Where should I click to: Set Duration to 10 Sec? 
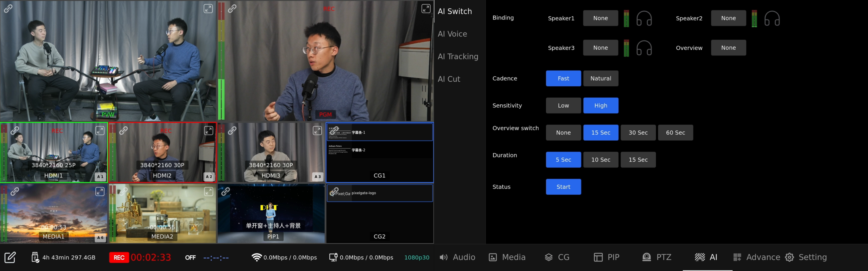click(x=601, y=160)
